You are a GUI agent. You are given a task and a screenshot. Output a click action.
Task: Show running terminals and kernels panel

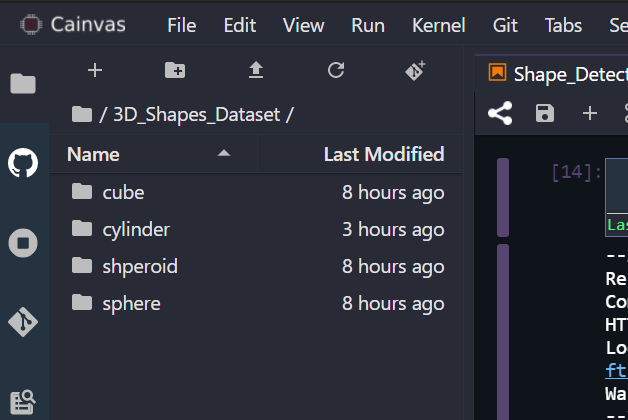click(x=23, y=242)
